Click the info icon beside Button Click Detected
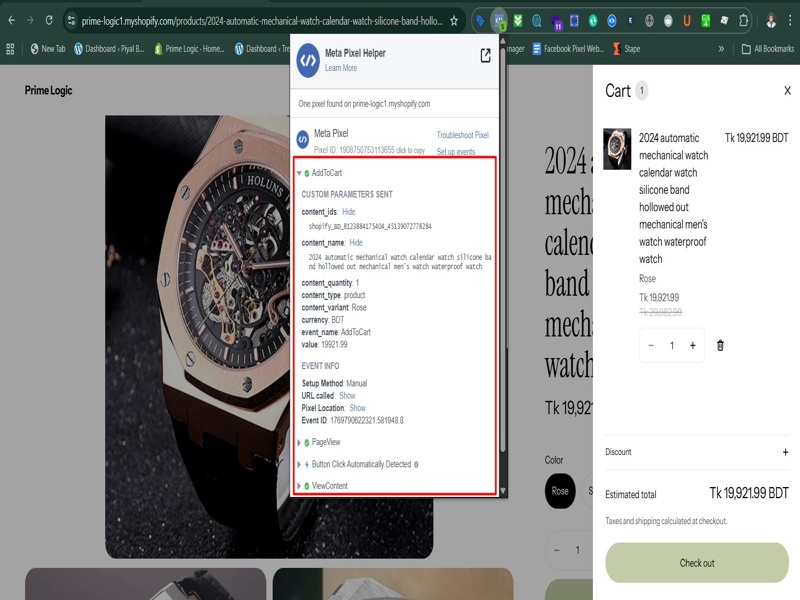Image resolution: width=800 pixels, height=600 pixels. 416,464
